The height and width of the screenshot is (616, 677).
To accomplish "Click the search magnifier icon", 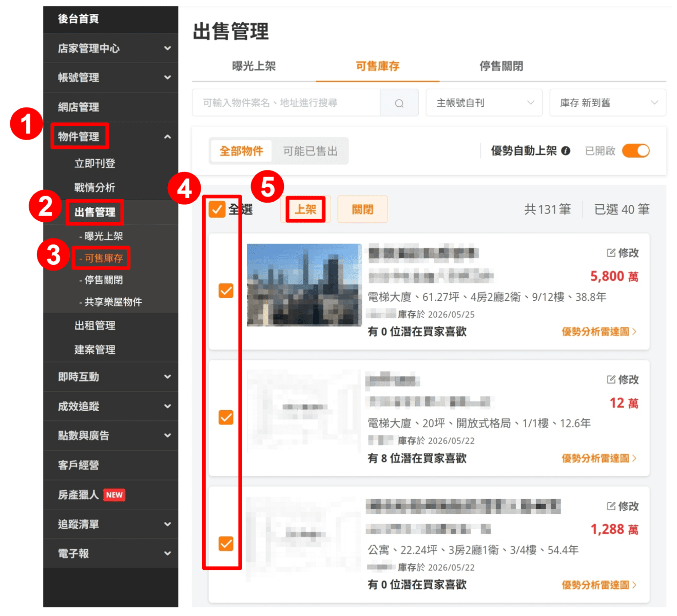I will (399, 103).
